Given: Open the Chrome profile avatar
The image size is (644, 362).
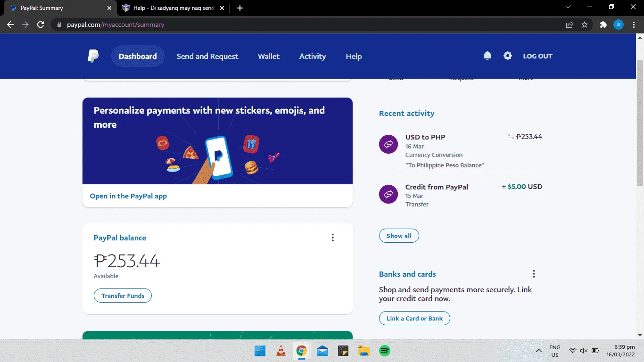Looking at the screenshot, I should point(618,25).
